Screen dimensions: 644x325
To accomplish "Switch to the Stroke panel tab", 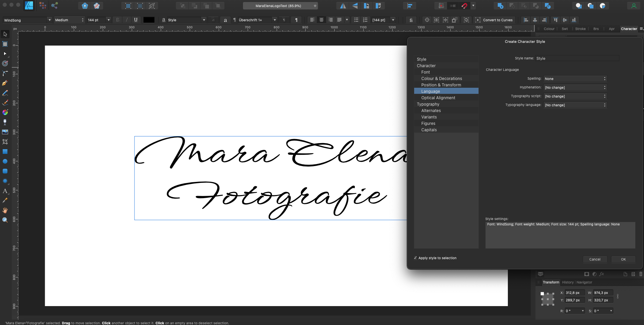I will click(x=580, y=29).
